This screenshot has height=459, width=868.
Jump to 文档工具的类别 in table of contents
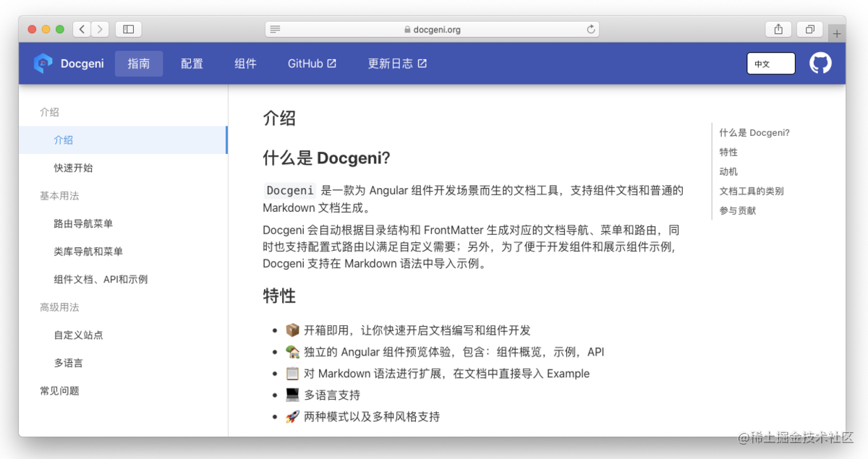point(752,192)
